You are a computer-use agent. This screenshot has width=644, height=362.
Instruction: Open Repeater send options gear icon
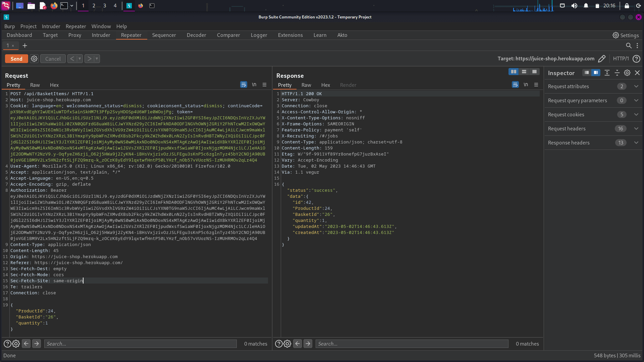click(x=34, y=59)
